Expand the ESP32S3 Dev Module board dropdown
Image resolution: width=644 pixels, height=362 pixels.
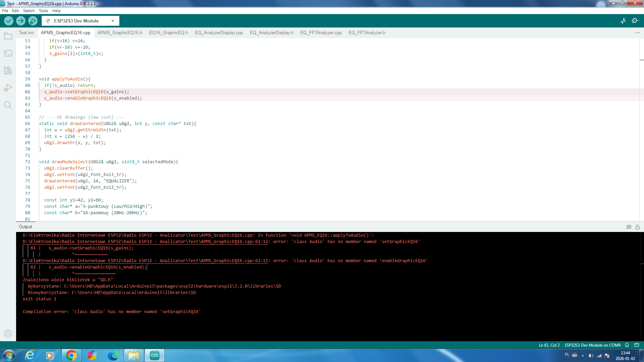(113, 21)
